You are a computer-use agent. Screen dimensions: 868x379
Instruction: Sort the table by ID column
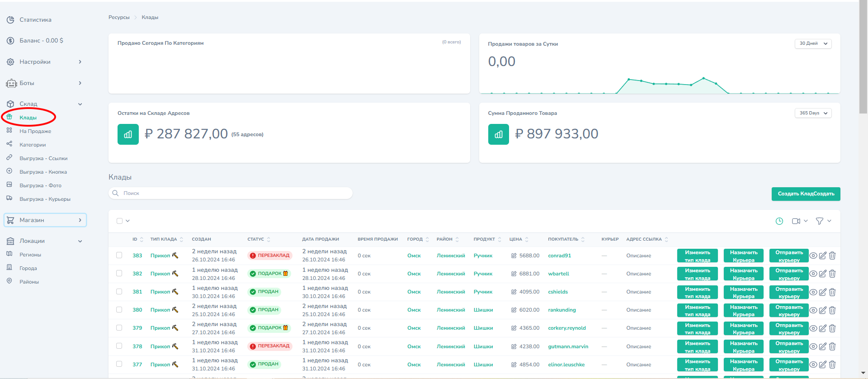(x=138, y=239)
